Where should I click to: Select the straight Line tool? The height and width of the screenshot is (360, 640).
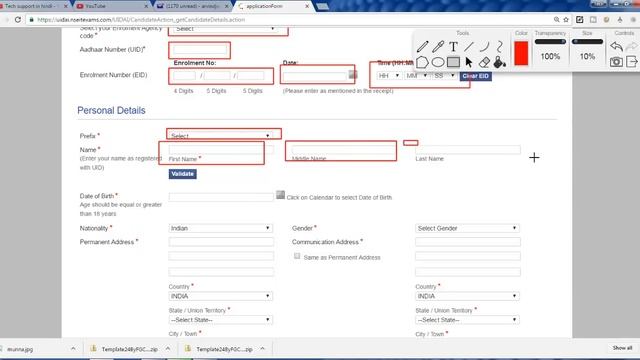click(x=469, y=47)
